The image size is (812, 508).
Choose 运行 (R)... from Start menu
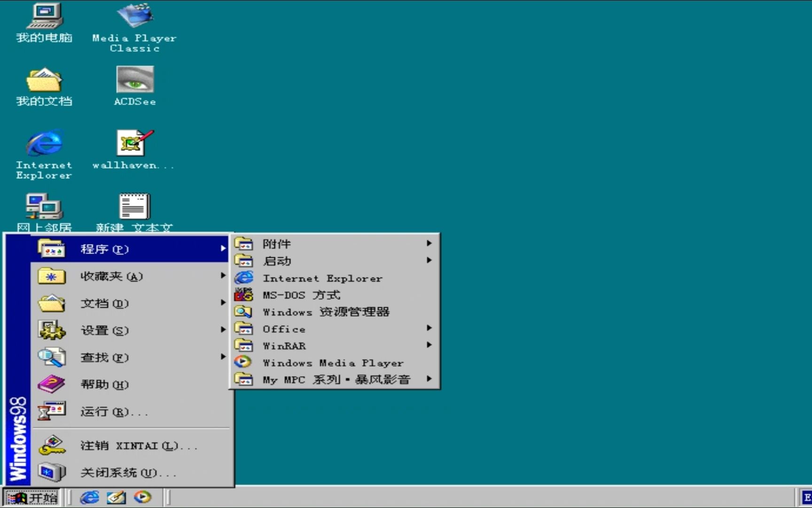pos(130,412)
